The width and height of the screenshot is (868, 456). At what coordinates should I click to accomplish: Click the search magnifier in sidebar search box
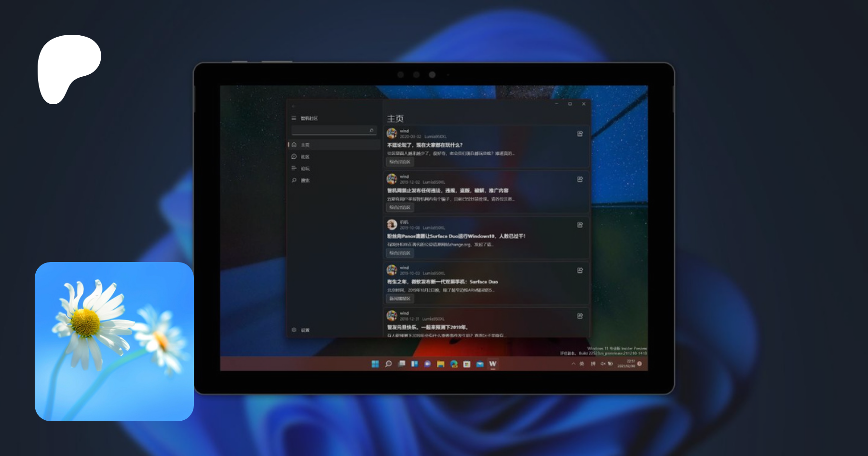pyautogui.click(x=371, y=130)
